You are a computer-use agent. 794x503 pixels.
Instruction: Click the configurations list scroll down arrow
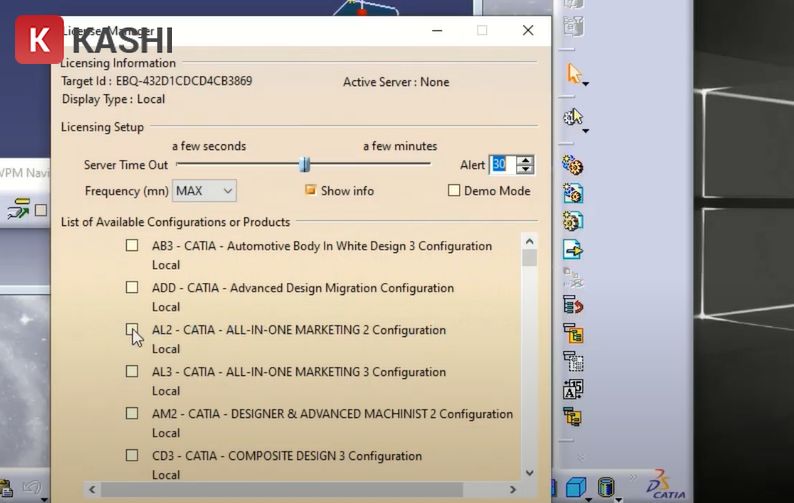tap(530, 473)
